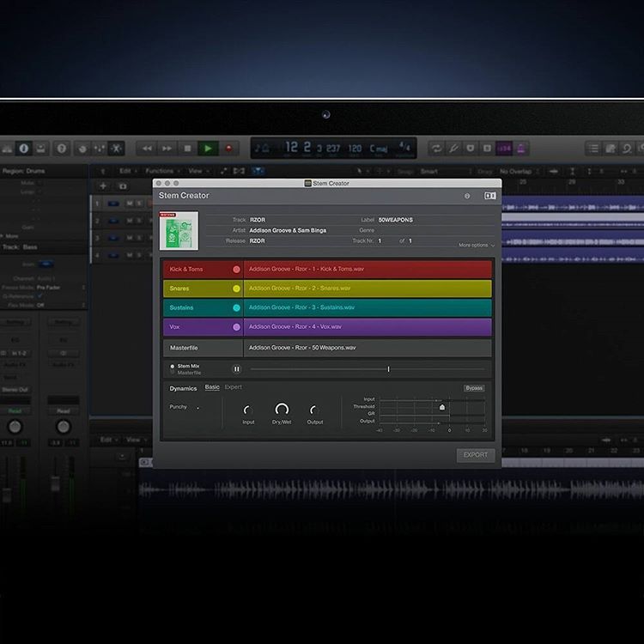Click the layout toggle icon in Stem Creator header

(x=490, y=196)
